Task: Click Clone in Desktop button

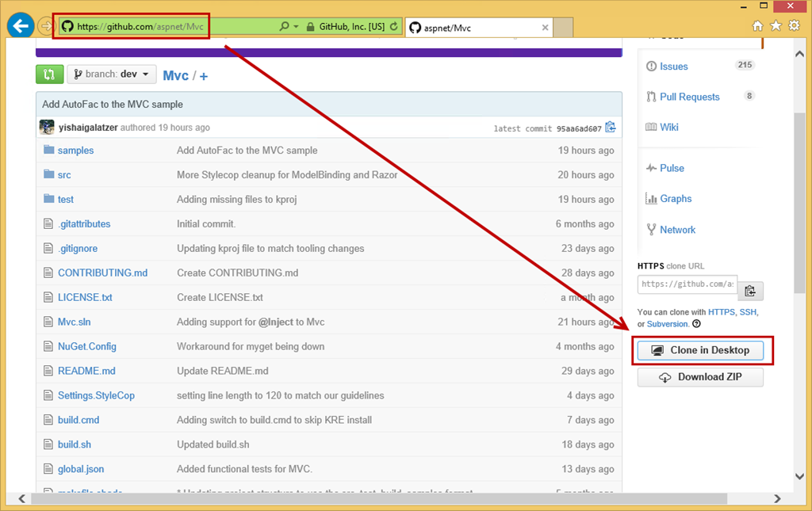Action: [700, 350]
